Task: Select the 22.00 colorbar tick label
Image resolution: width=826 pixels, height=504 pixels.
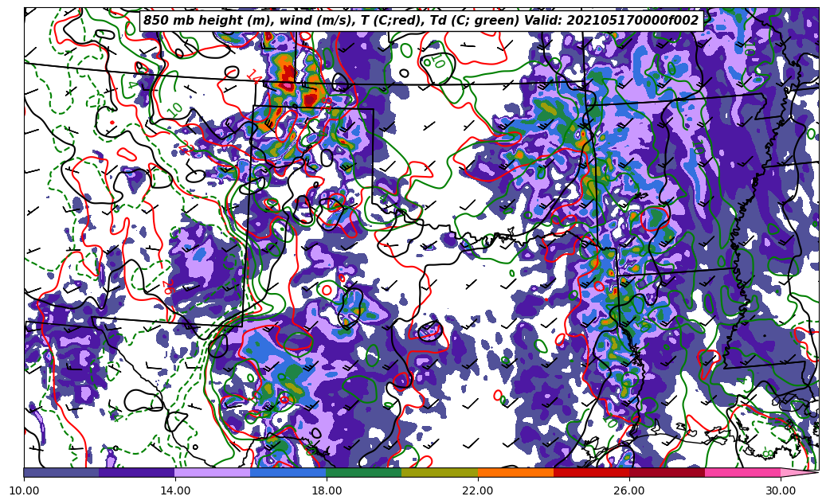Action: coord(478,490)
